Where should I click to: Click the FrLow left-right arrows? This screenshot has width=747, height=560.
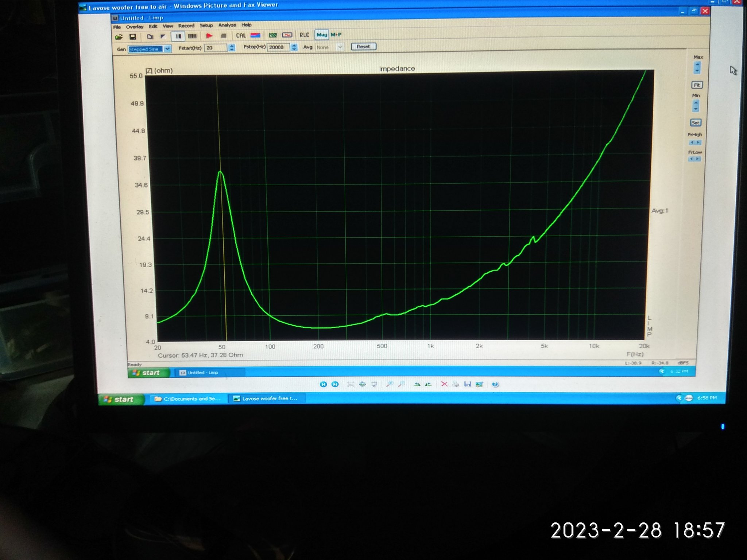[694, 159]
